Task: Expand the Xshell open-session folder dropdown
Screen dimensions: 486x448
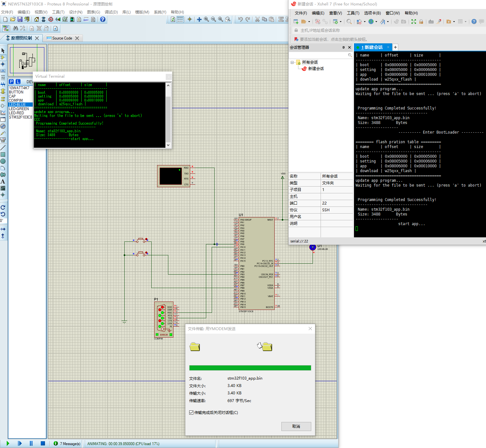Action: click(x=309, y=22)
